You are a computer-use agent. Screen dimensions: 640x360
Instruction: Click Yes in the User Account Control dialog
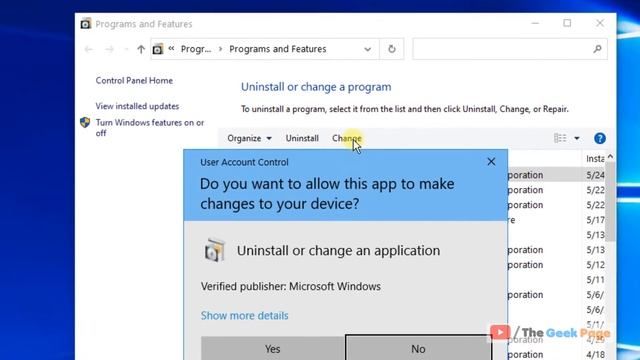point(272,349)
